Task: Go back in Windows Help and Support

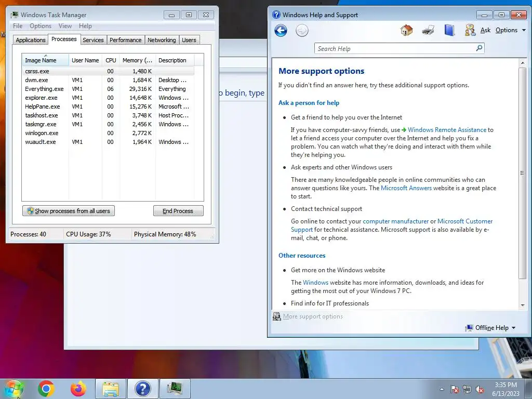Action: pos(281,31)
